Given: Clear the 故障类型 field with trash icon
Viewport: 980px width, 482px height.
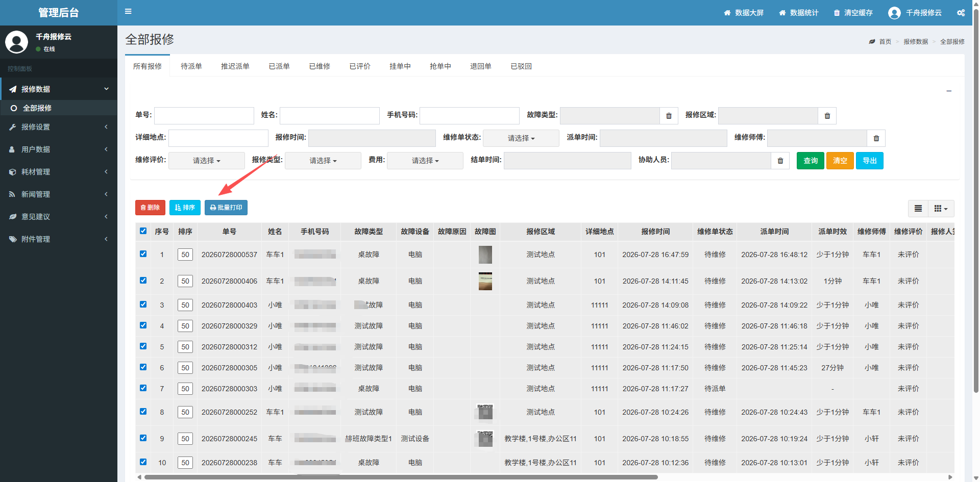Looking at the screenshot, I should click(x=669, y=116).
